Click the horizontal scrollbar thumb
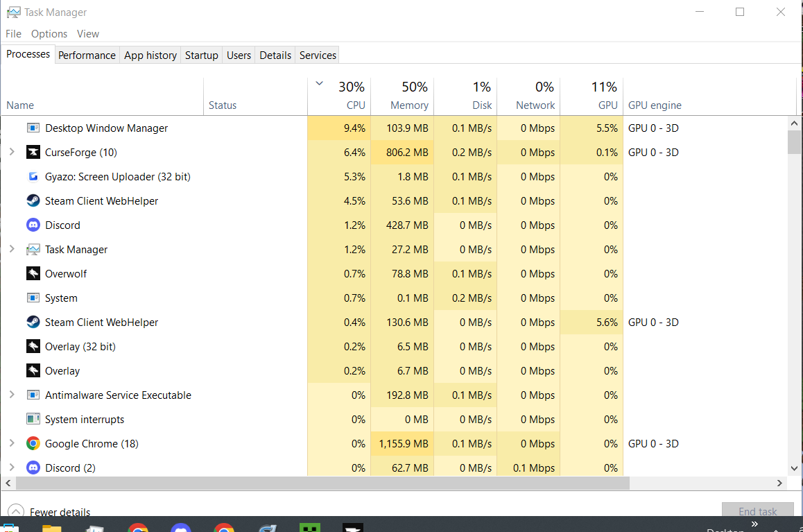The image size is (803, 532). (322, 483)
